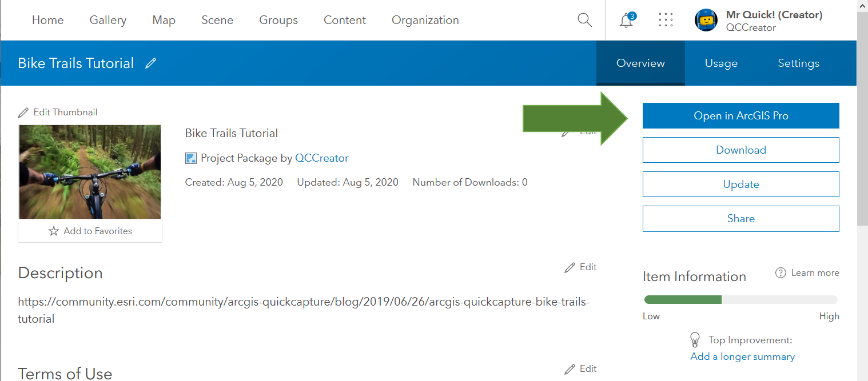The height and width of the screenshot is (381, 868).
Task: Click the Number of Downloads: 0 text
Action: [x=470, y=182]
